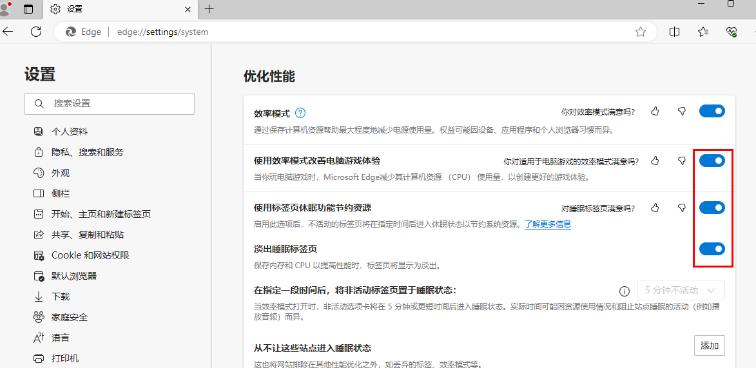Favorite this page with star icon
The height and width of the screenshot is (368, 756).
640,32
